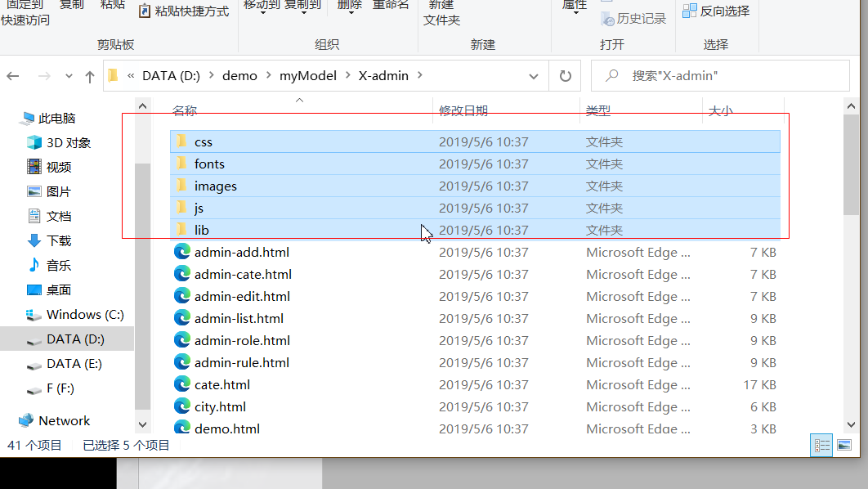Switch to large thumbnails view icon
Screen dimensions: 868x489
844,445
